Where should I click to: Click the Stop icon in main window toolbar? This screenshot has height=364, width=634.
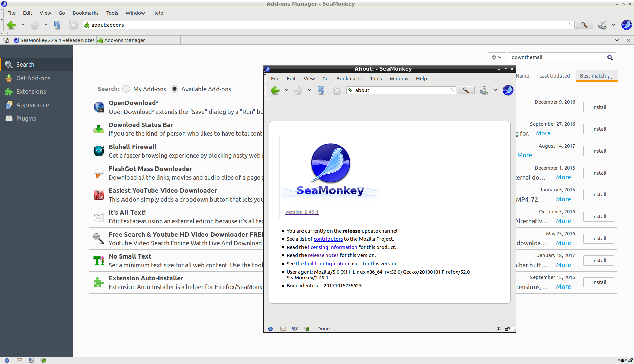(73, 25)
